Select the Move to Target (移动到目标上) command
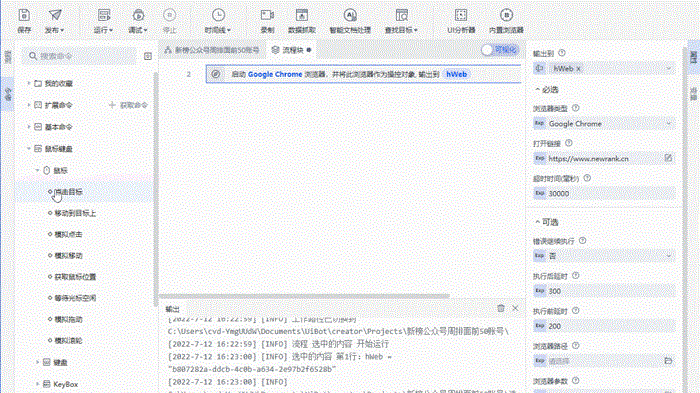 click(x=75, y=213)
